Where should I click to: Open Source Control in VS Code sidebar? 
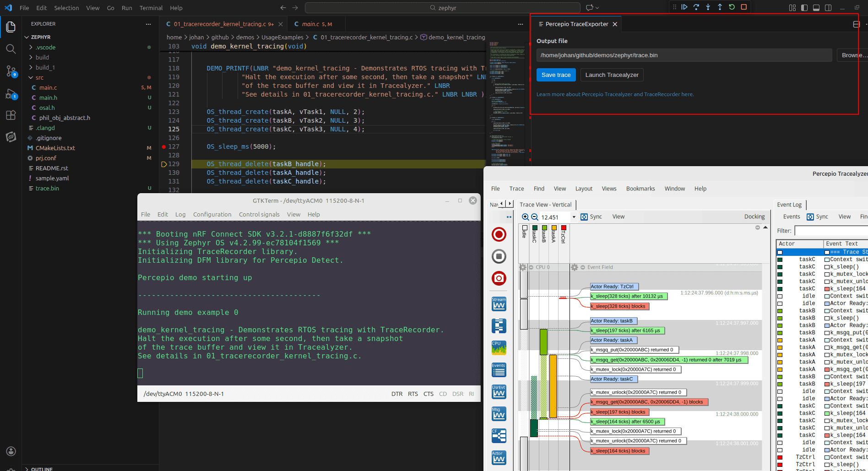pyautogui.click(x=11, y=71)
